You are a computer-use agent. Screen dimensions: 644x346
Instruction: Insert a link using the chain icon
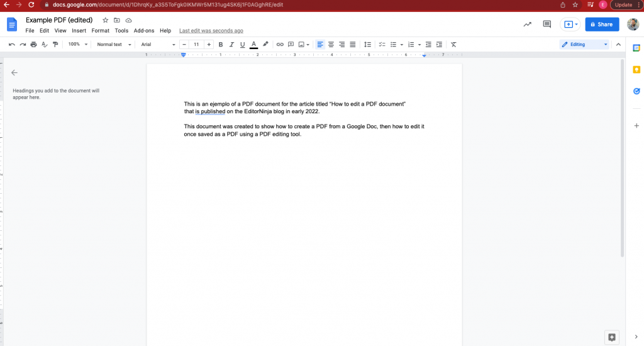(x=280, y=45)
